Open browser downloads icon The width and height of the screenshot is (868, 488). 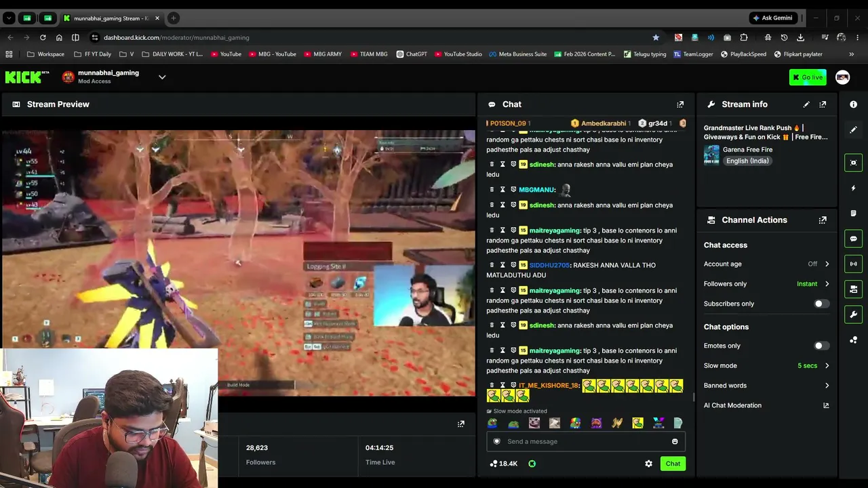point(801,37)
